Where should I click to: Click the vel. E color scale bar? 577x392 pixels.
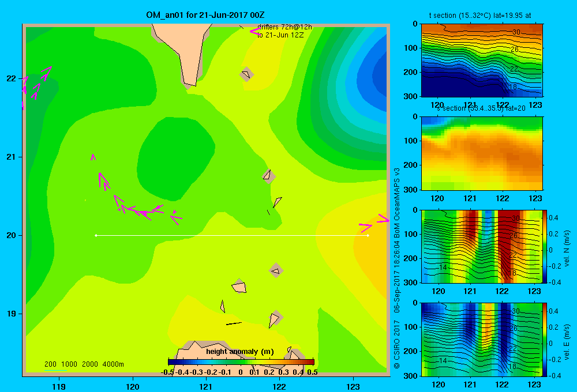(x=545, y=340)
